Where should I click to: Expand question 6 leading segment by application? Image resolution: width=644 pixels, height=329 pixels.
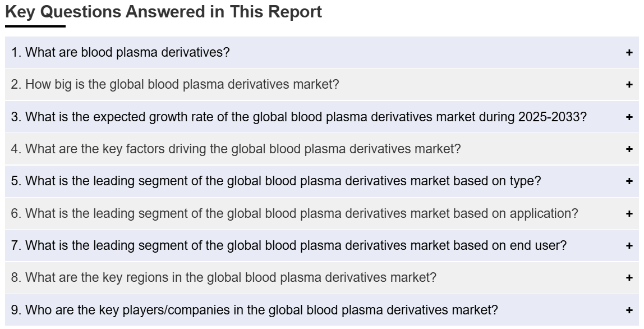(321, 213)
